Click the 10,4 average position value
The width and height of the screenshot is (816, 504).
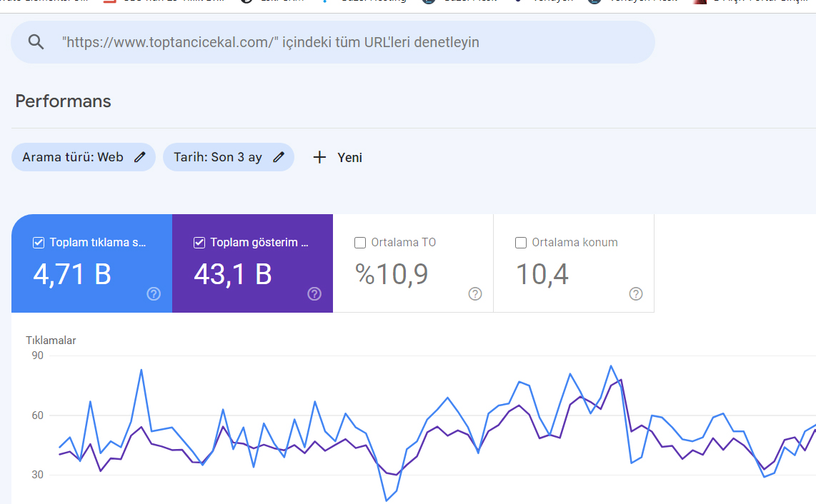tap(542, 274)
